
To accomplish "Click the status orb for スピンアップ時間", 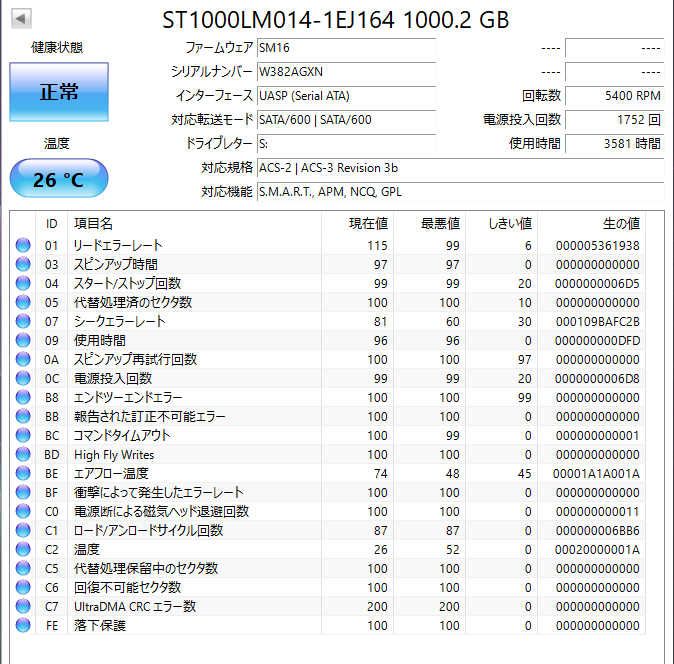I will (23, 264).
